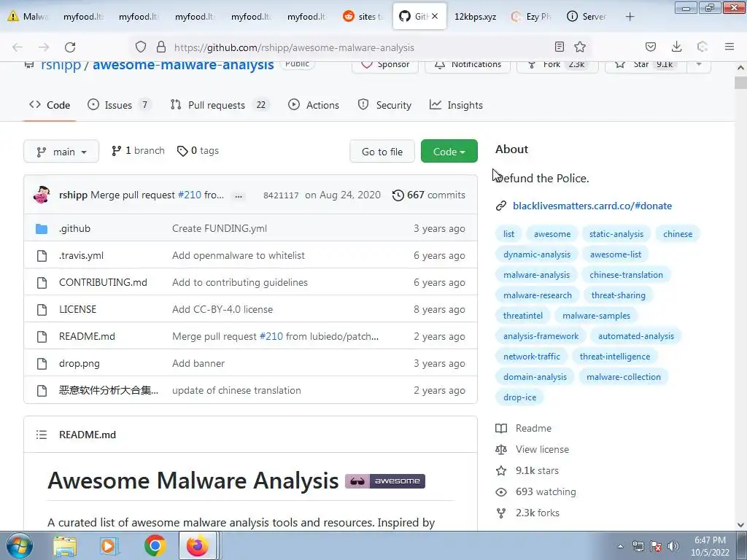Click the awesome badge image
The image size is (747, 560).
pos(385,481)
